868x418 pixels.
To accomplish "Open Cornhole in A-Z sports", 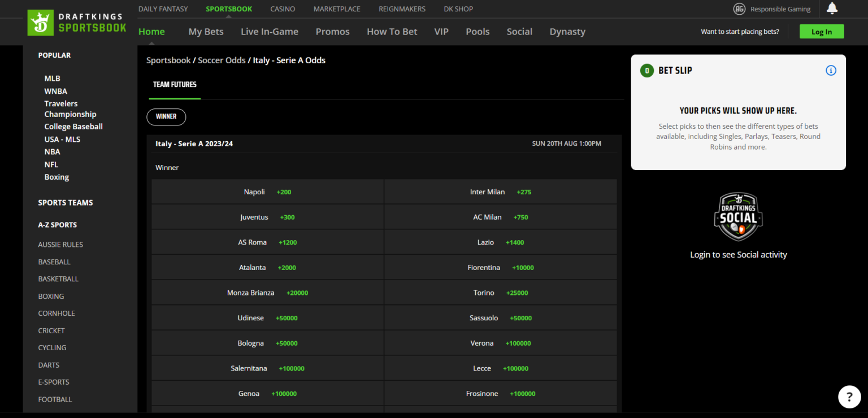I will tap(57, 313).
